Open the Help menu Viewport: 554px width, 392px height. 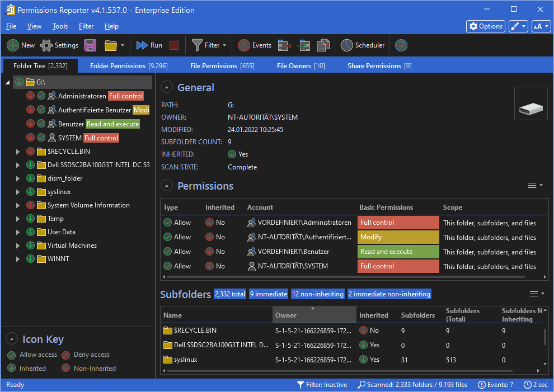click(111, 26)
